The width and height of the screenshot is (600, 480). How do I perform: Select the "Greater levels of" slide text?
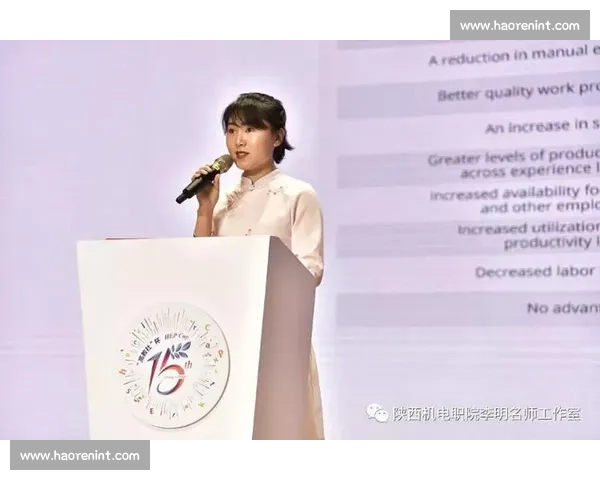514,164
